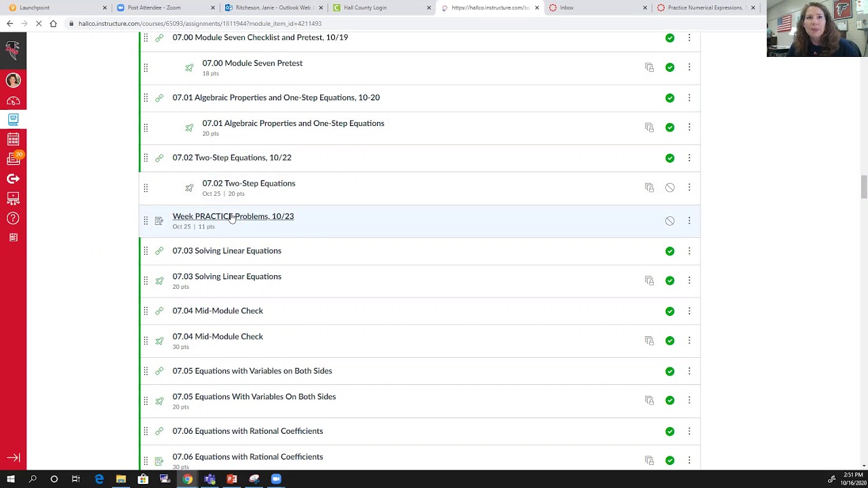Open the Account avatar in Canvas sidebar

click(13, 80)
